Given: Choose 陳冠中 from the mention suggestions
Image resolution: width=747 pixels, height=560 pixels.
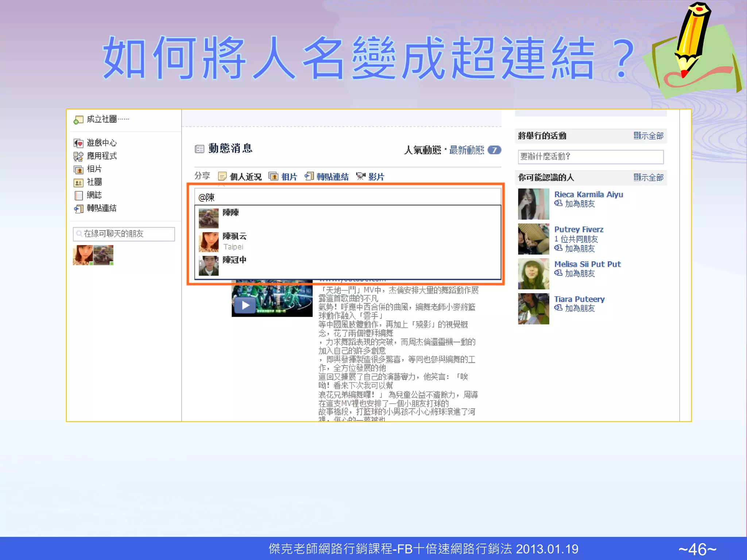Looking at the screenshot, I should (348, 265).
